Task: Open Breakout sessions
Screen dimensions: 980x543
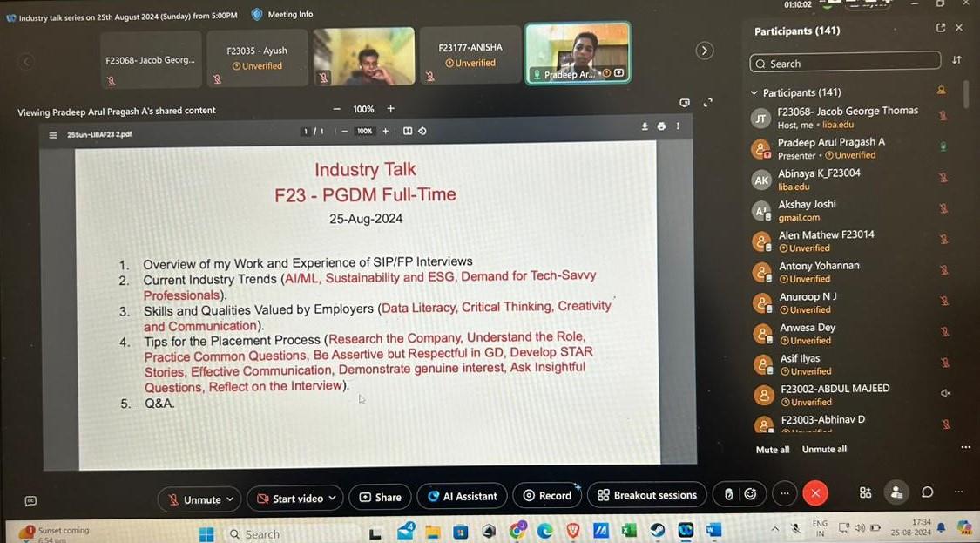Action: [647, 495]
